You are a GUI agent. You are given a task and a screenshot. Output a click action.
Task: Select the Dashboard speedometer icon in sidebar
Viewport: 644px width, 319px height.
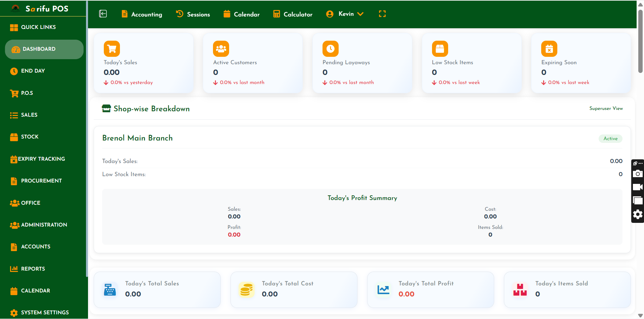click(x=15, y=49)
